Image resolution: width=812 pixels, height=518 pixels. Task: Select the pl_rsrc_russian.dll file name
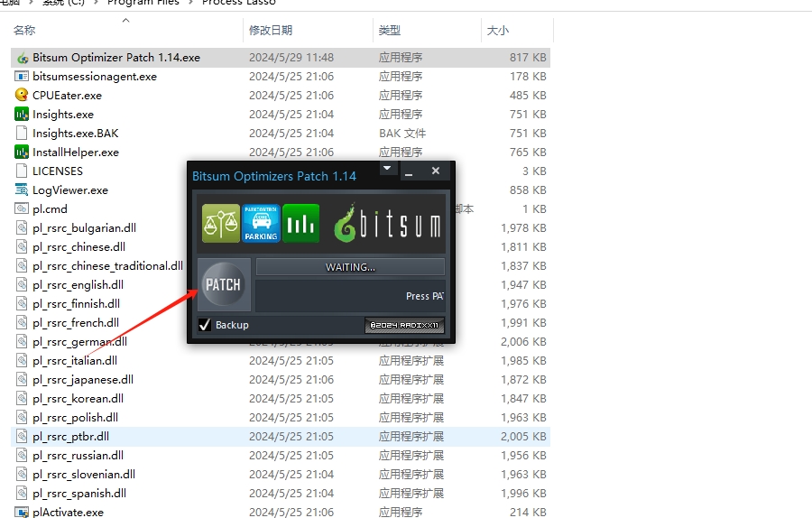point(78,456)
